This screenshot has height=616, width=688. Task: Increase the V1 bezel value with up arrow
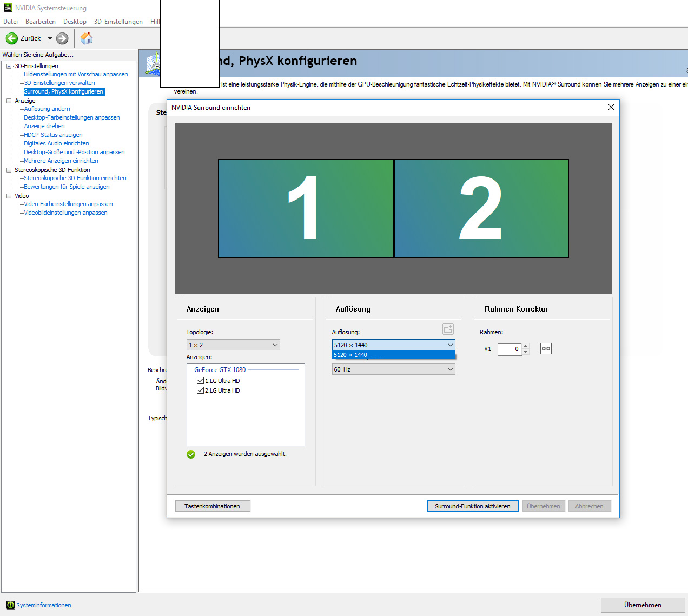tap(526, 346)
